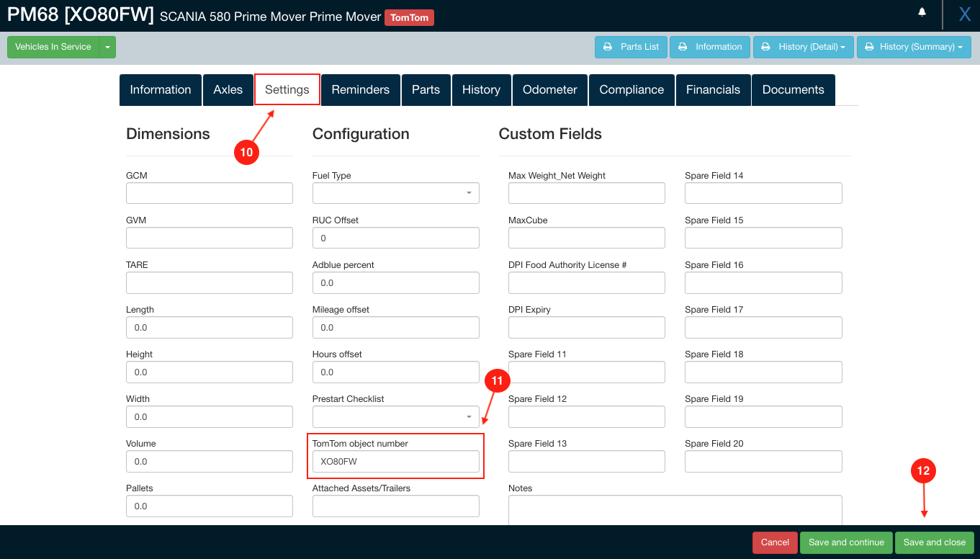
Task: Open the Prestart Checklist dropdown
Action: 395,416
